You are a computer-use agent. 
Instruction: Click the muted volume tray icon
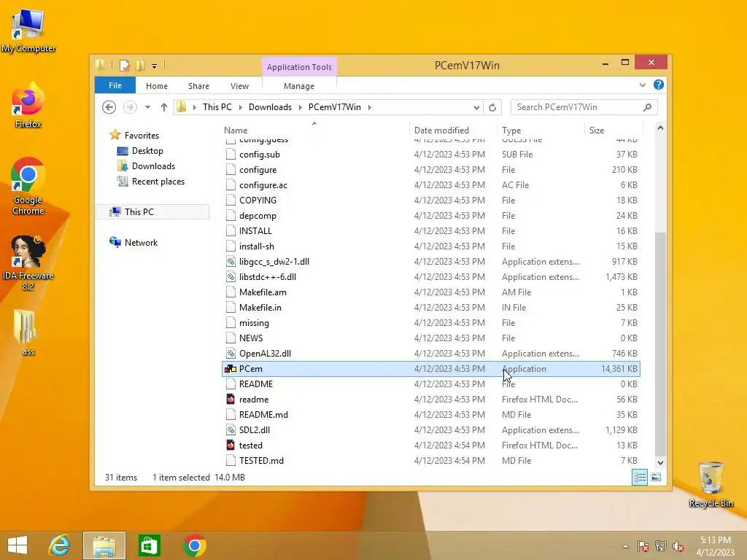678,546
